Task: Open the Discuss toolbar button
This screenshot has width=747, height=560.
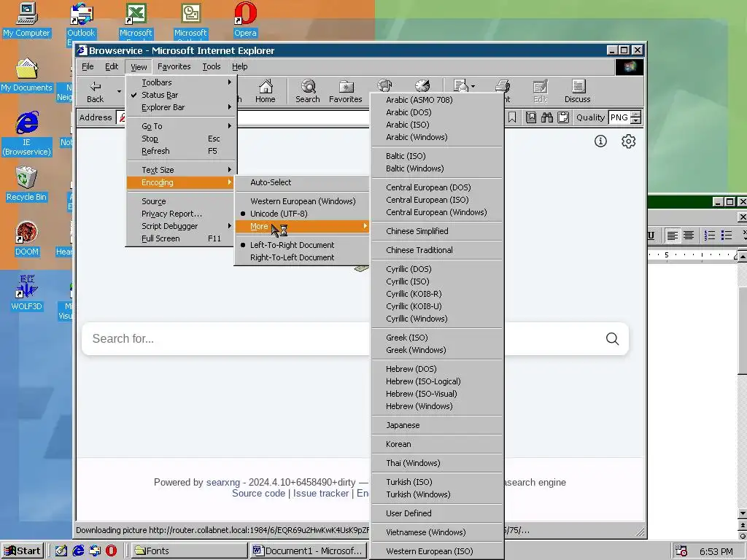Action: click(578, 91)
